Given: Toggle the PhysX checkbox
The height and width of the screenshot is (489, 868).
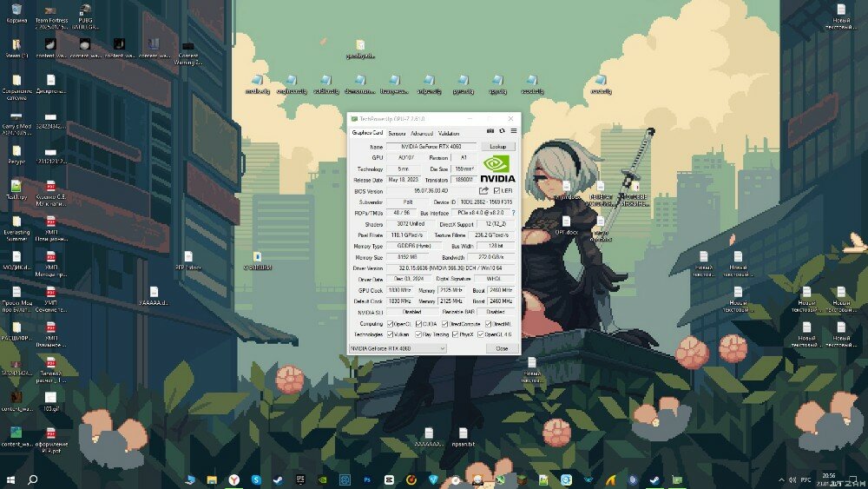Looking at the screenshot, I should tap(455, 334).
